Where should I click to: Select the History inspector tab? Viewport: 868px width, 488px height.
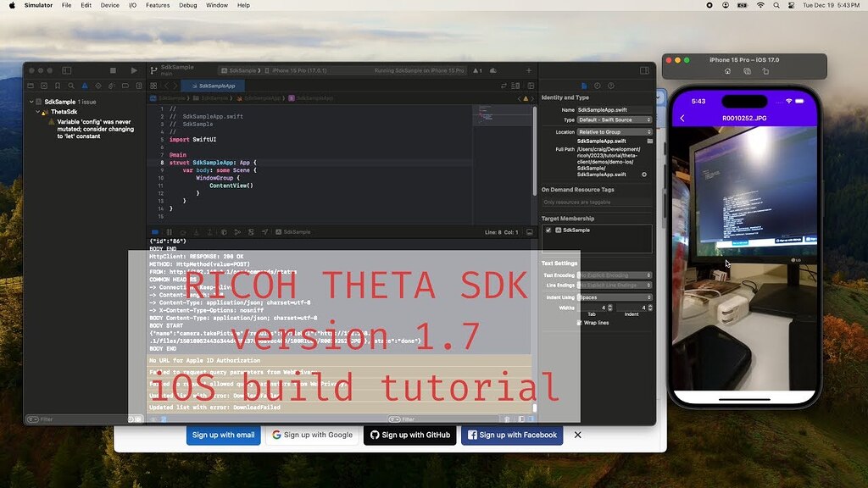(598, 86)
